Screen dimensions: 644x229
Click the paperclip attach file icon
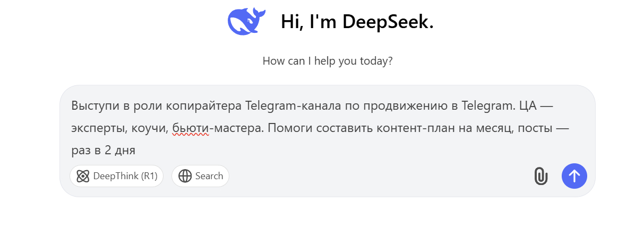[540, 176]
